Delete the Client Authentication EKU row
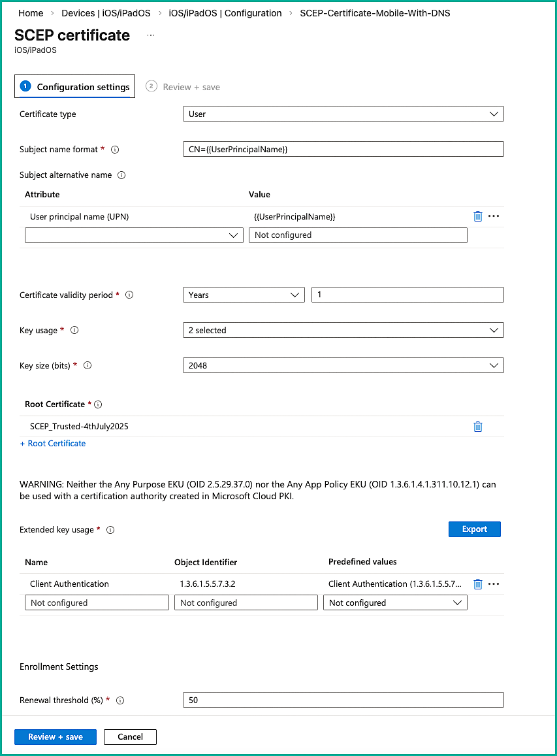This screenshot has height=756, width=557. pos(477,584)
